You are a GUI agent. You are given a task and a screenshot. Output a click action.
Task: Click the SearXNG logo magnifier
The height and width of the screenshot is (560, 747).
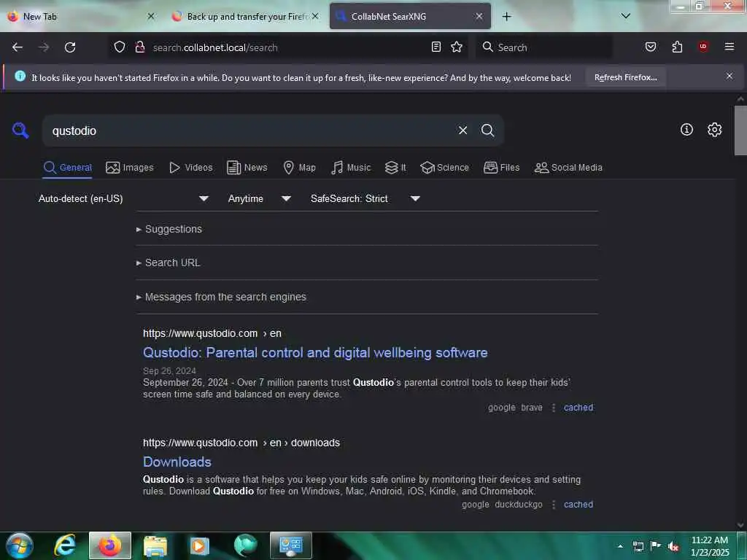coord(20,130)
